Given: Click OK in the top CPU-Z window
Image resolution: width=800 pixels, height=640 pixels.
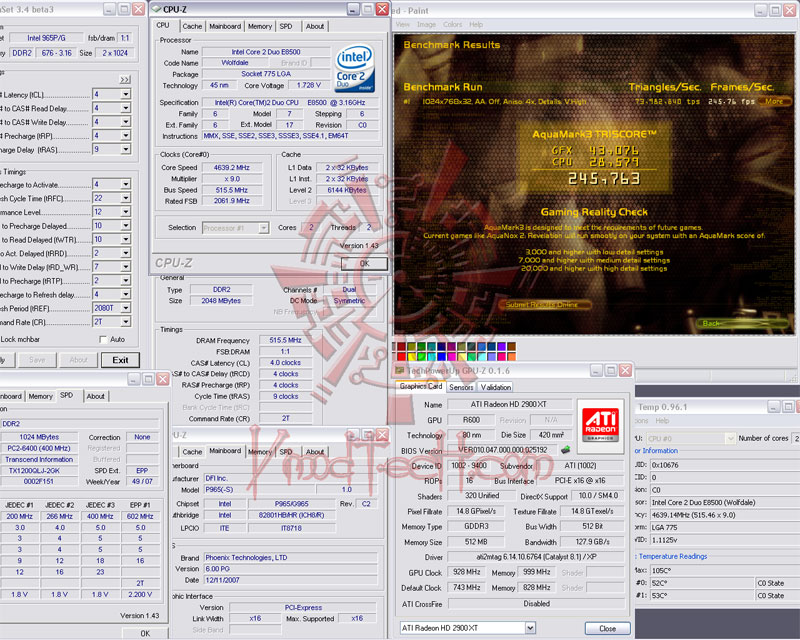Looking at the screenshot, I should pos(364,264).
